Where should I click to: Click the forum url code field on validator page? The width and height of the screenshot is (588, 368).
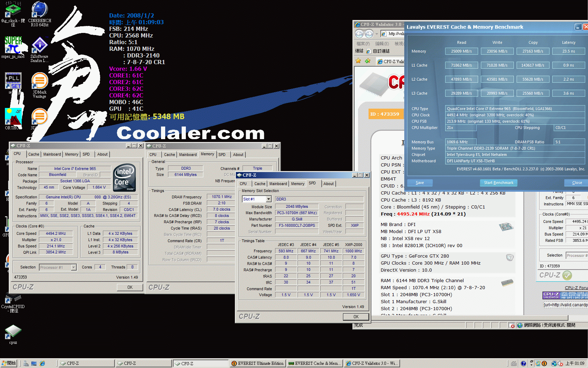pyautogui.click(x=565, y=305)
